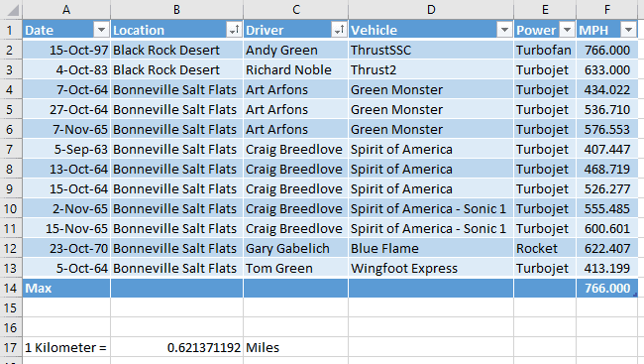Select the ThrustSSC vehicle cell

click(x=431, y=51)
